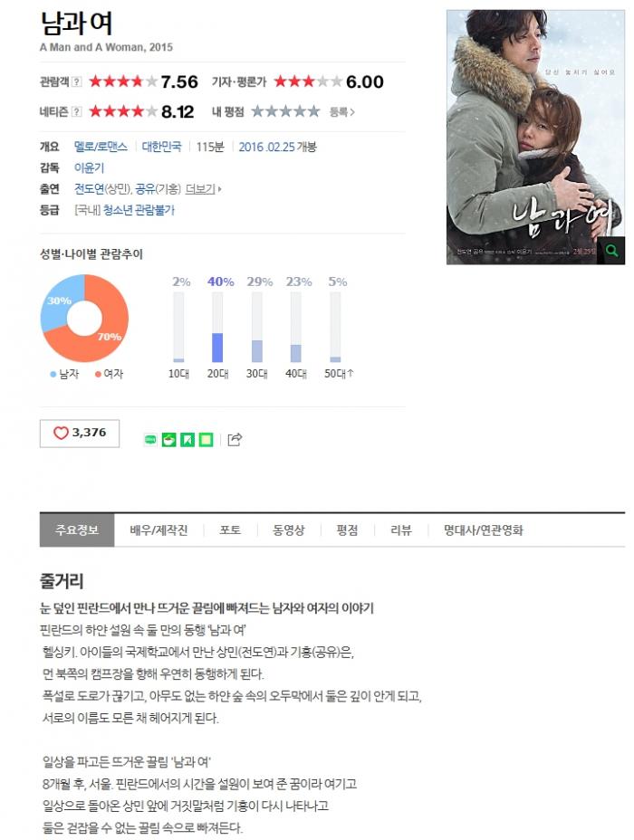
Task: Open actress 전도연 profile link
Action: (89, 189)
